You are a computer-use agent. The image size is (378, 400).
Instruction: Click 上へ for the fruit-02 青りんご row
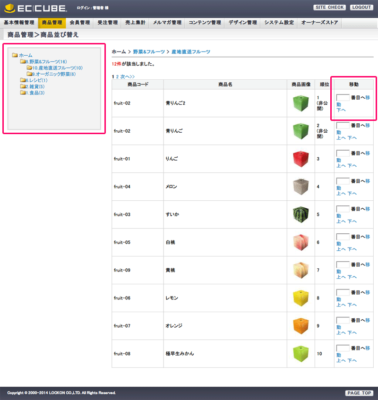point(341,138)
